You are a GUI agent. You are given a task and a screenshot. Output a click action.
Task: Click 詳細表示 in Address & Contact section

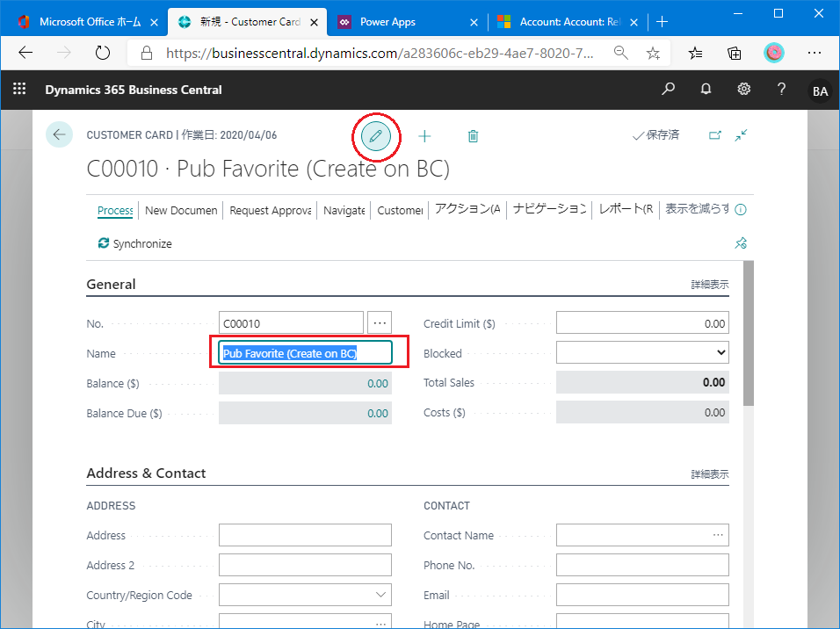pos(710,474)
